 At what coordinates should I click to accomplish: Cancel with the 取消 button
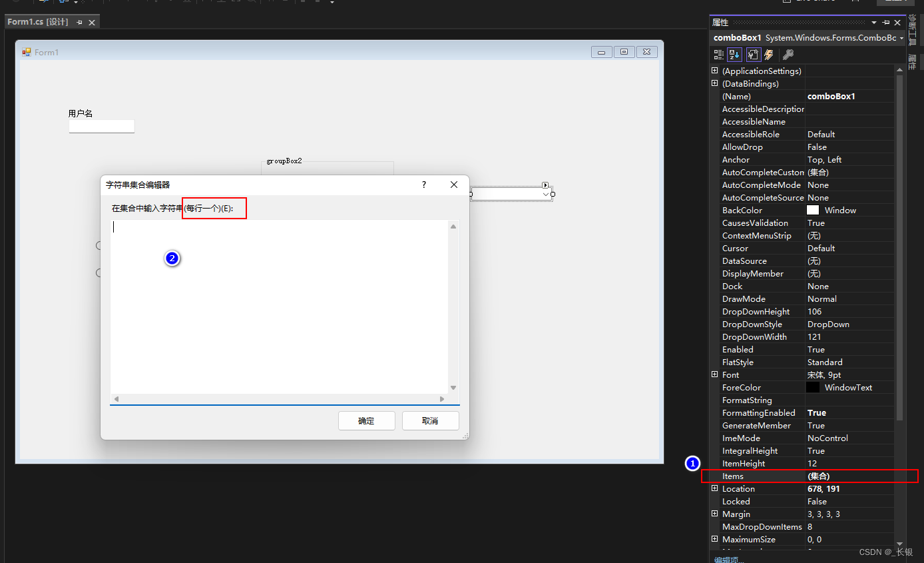coord(430,420)
